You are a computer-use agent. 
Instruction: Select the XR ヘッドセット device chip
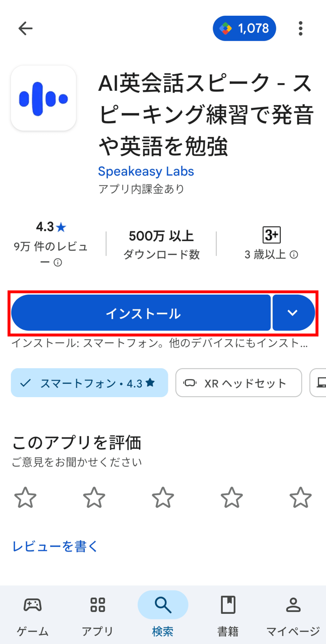[239, 383]
